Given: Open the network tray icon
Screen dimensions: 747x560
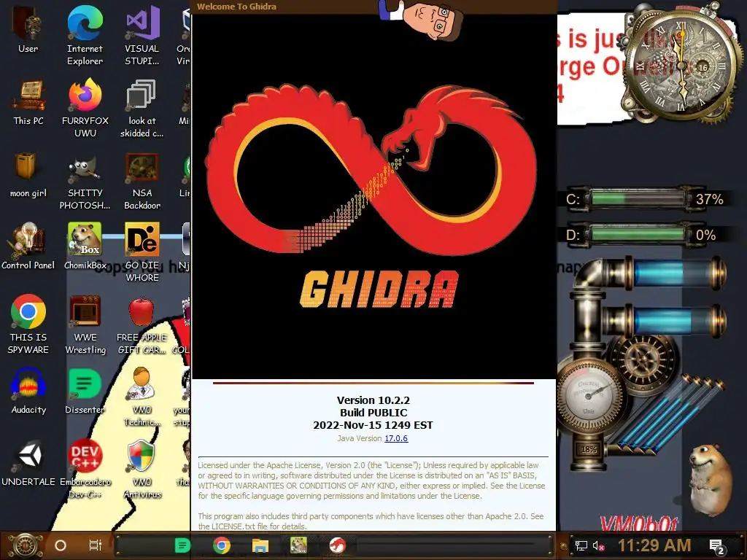Looking at the screenshot, I should pyautogui.click(x=581, y=545).
